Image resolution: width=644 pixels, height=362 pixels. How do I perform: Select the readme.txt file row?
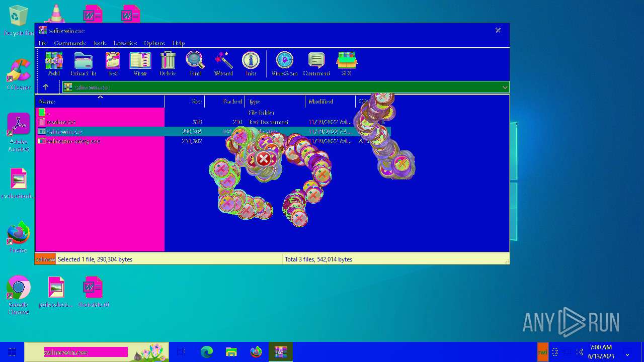(213, 122)
